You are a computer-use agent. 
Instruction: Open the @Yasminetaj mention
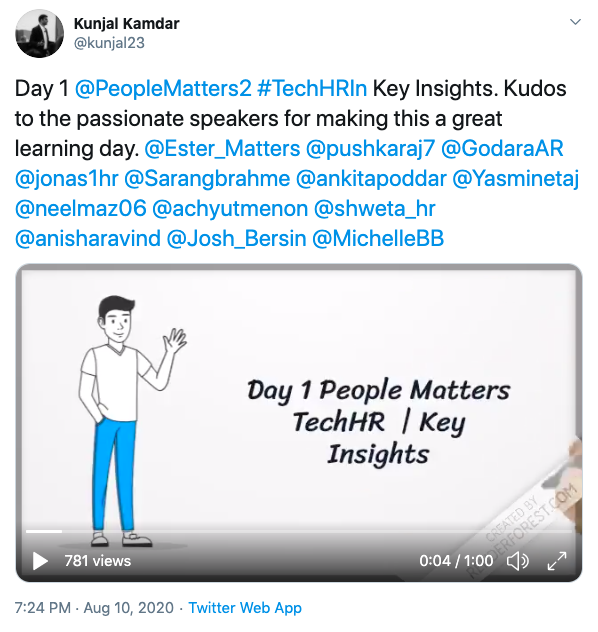pos(516,179)
